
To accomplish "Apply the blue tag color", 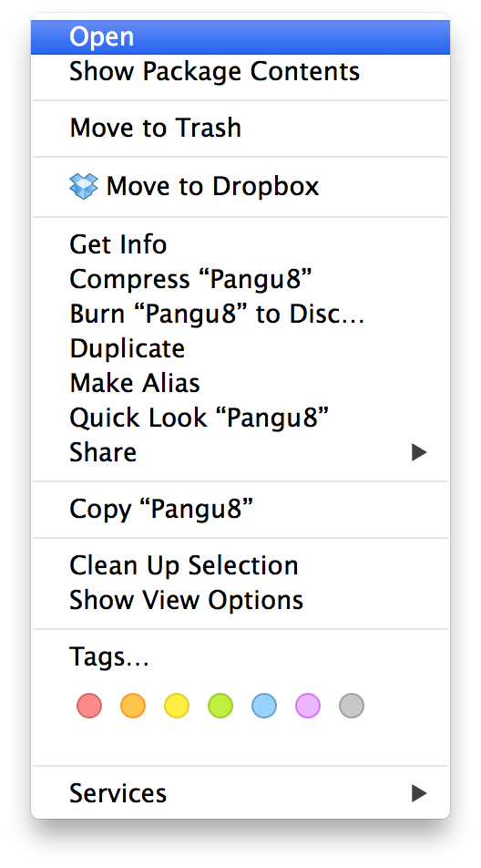I will tap(263, 707).
